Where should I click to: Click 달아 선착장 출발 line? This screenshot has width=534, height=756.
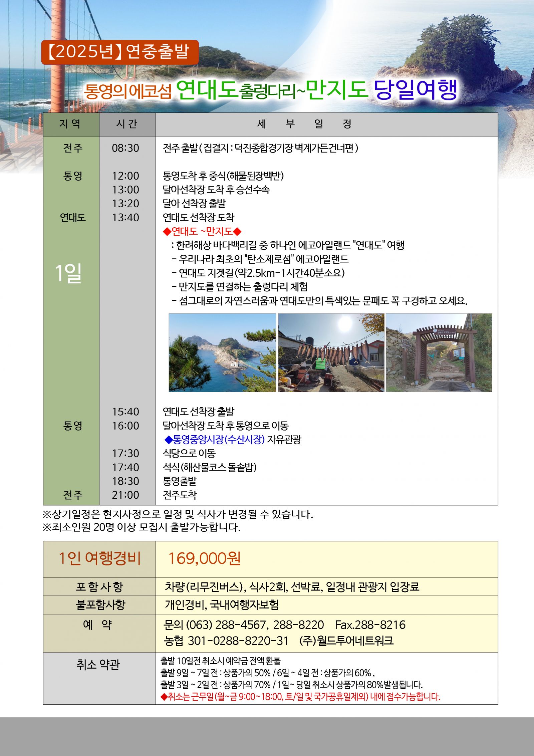point(194,204)
